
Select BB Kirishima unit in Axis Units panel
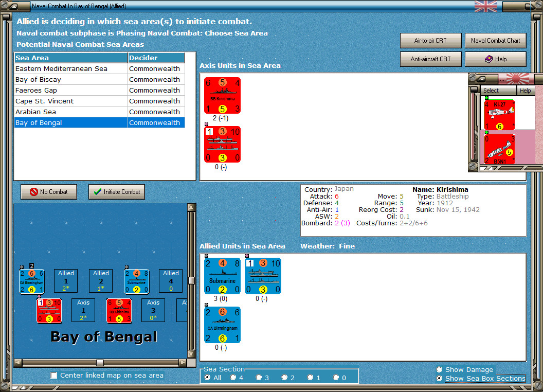pyautogui.click(x=222, y=95)
